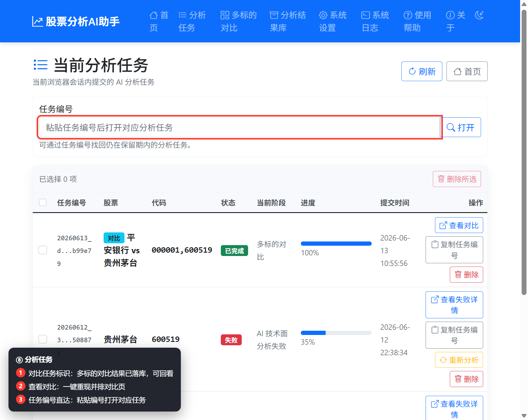Open 系统设置 navigation item

333,21
